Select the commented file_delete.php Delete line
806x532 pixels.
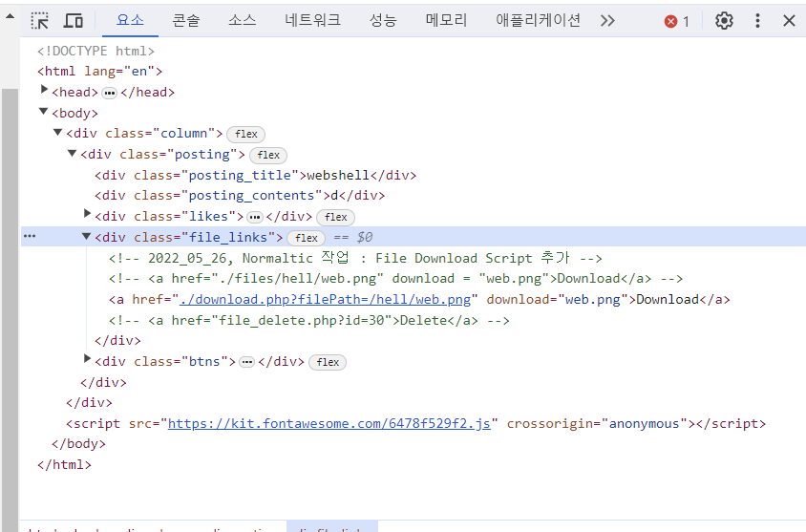[308, 321]
